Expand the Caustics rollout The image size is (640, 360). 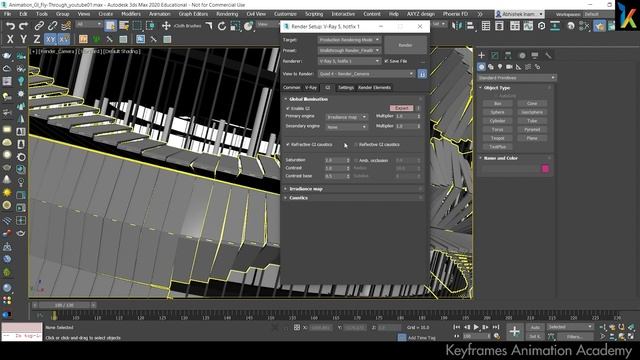tap(353, 198)
